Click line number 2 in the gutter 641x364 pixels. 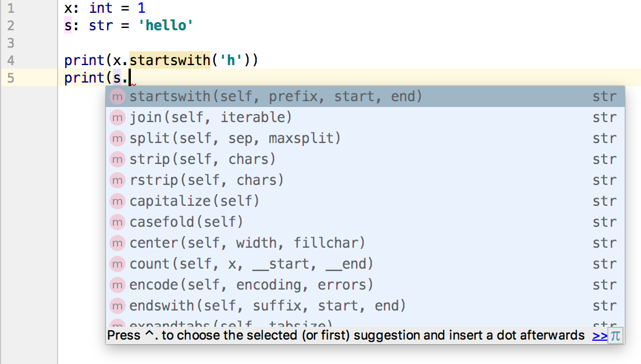[x=12, y=26]
